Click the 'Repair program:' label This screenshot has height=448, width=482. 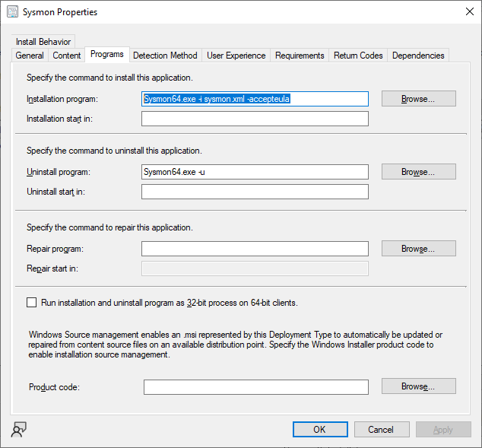(x=55, y=249)
